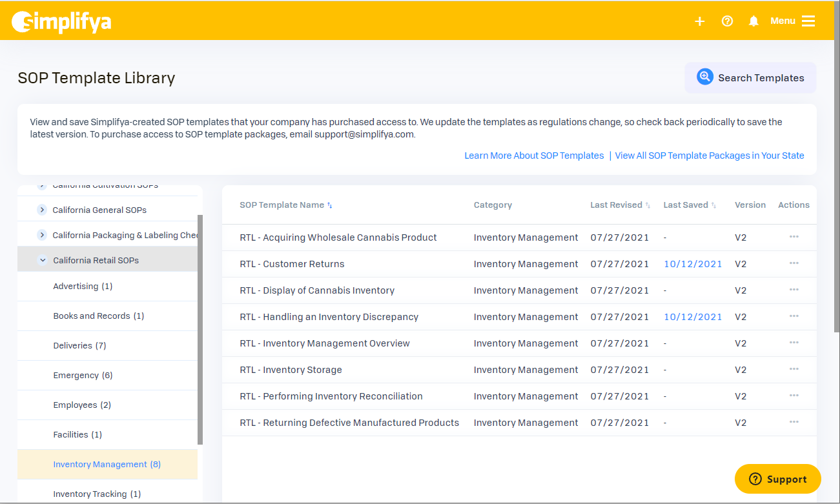840x504 pixels.
Task: Check notifications via the bell icon
Action: click(753, 21)
